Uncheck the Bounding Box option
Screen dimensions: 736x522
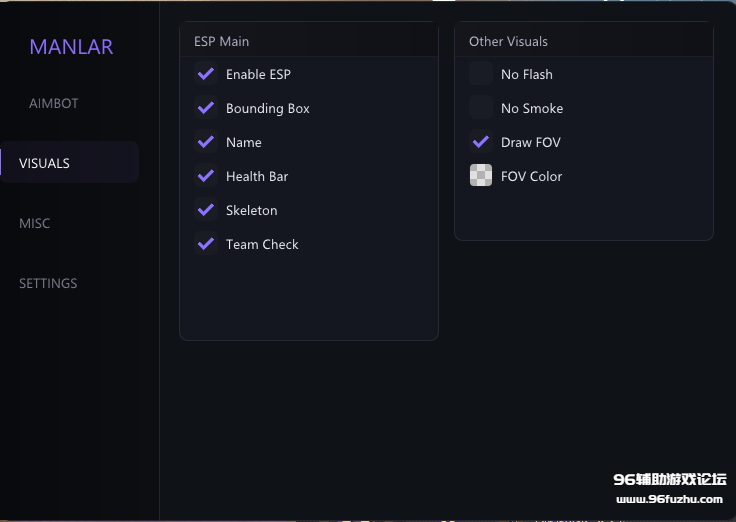coord(206,108)
